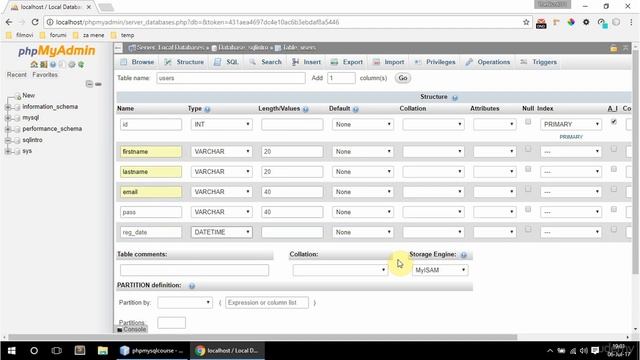Click Recent link in sidebar
This screenshot has height=360, width=640.
16,75
